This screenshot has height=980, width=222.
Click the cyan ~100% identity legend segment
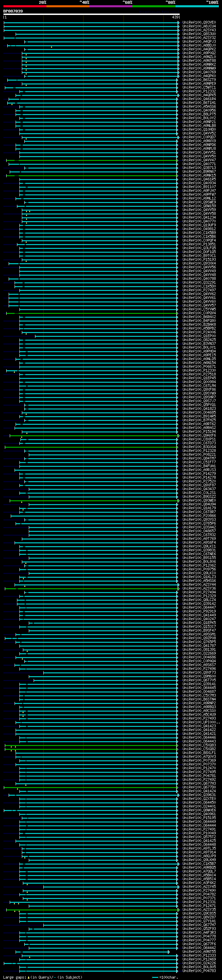tap(197, 7)
